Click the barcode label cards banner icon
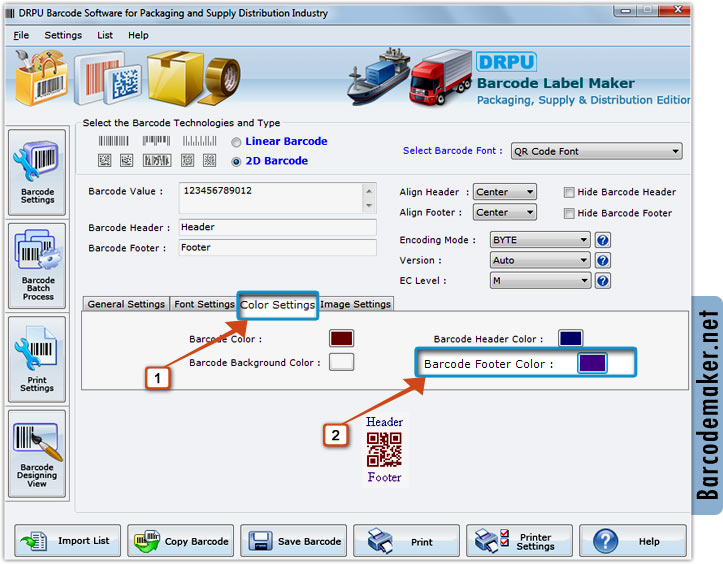The image size is (723, 564). (x=107, y=78)
